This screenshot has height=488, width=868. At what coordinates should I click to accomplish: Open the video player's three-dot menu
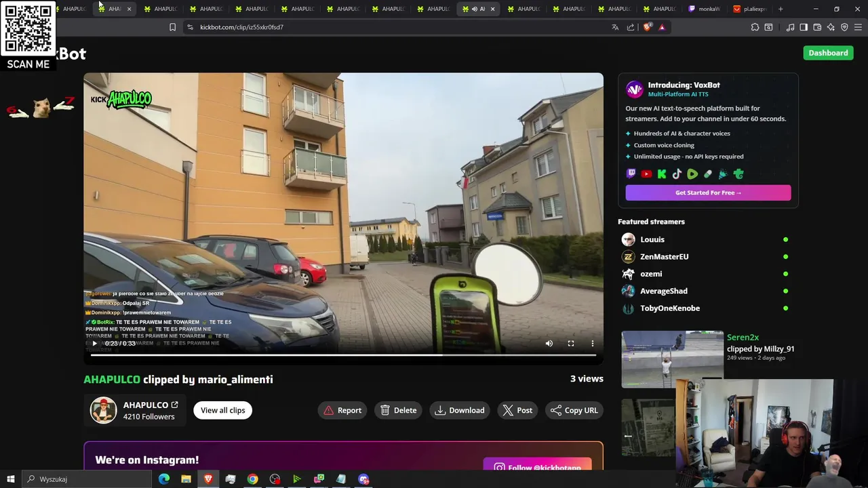pyautogui.click(x=593, y=344)
